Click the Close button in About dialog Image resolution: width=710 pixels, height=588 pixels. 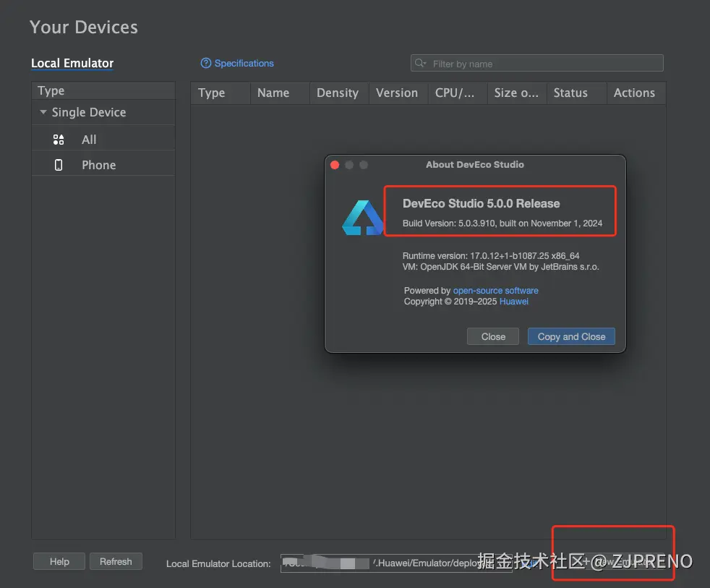[x=492, y=336]
